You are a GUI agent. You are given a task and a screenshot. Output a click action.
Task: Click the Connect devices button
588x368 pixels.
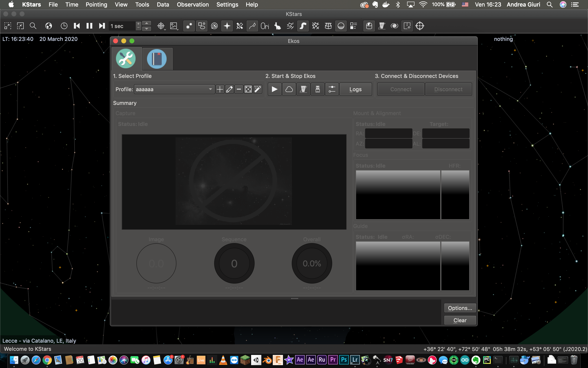click(401, 89)
